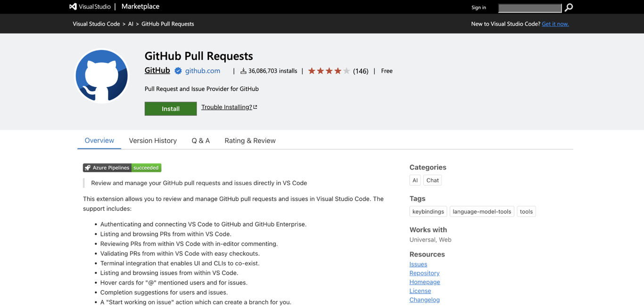This screenshot has height=308, width=644.
Task: Click the Categories heading
Action: click(x=428, y=167)
